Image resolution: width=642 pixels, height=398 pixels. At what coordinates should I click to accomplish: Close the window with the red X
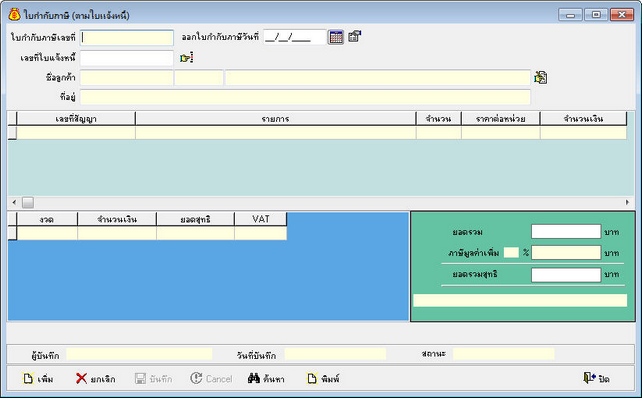coord(622,15)
